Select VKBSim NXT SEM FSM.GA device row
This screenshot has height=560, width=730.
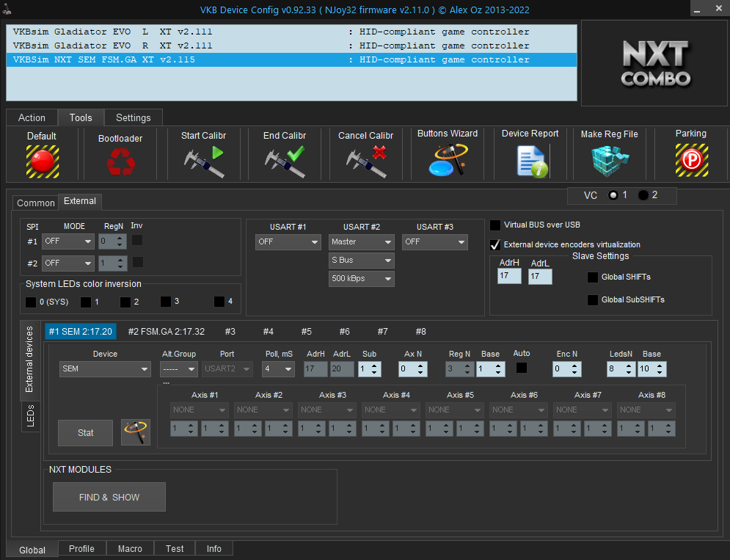click(x=291, y=59)
